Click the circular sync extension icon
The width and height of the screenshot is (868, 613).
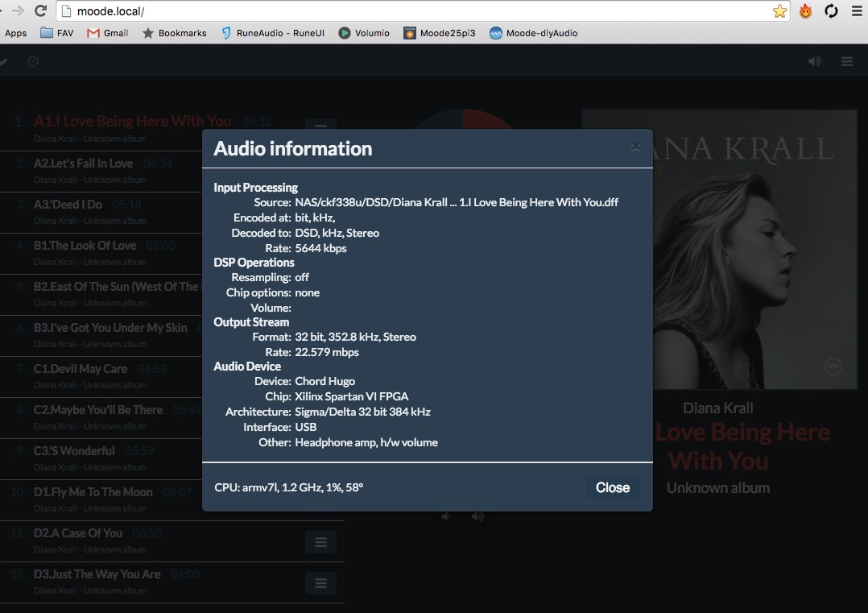point(831,11)
